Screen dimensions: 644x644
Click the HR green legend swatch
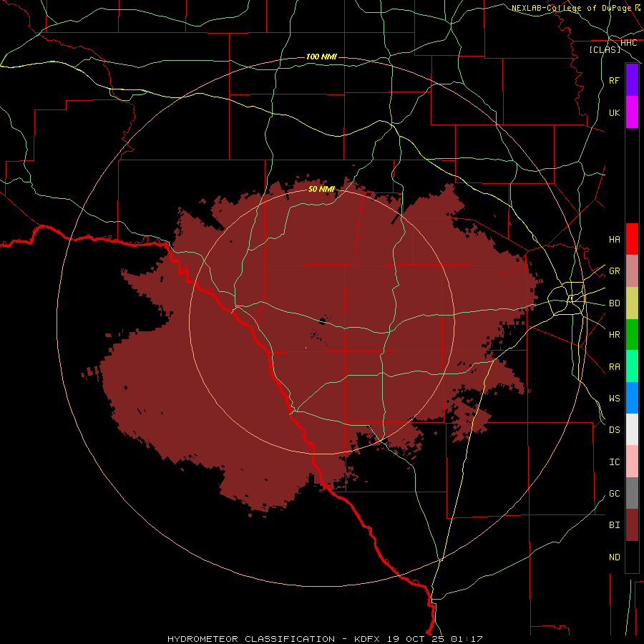pyautogui.click(x=632, y=335)
